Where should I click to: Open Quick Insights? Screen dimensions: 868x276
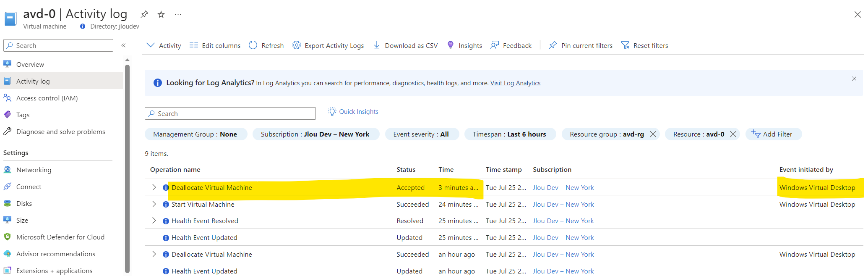coord(353,112)
